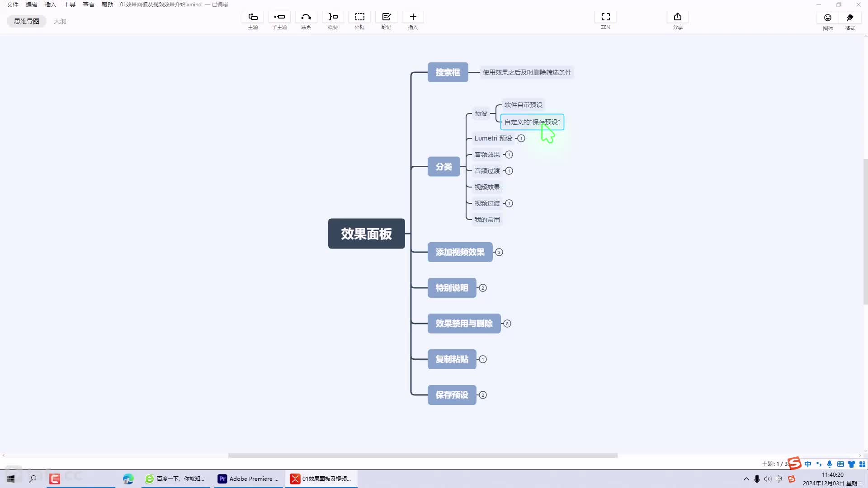Expand the Lumetri 预设 branch
Image resolution: width=868 pixels, height=488 pixels.
click(521, 138)
